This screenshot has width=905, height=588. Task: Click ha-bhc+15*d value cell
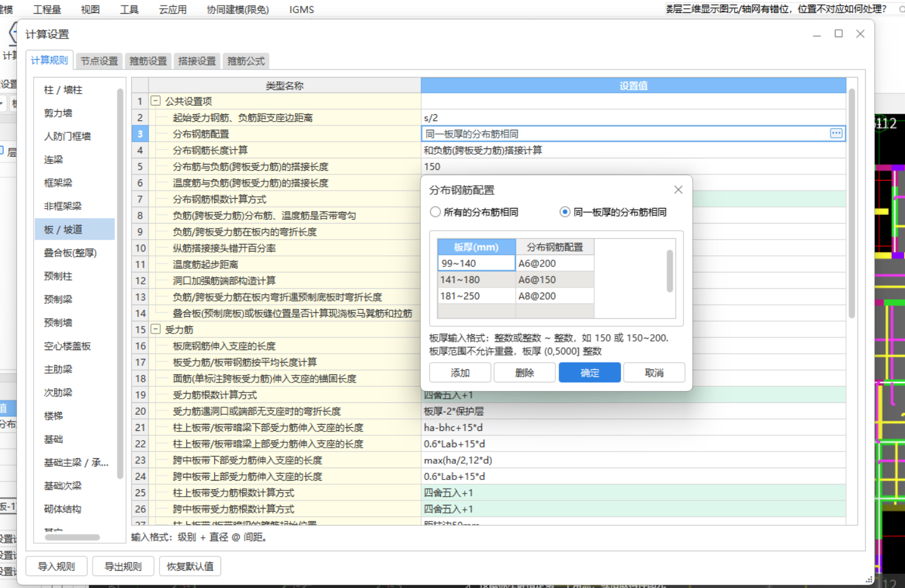tap(634, 427)
